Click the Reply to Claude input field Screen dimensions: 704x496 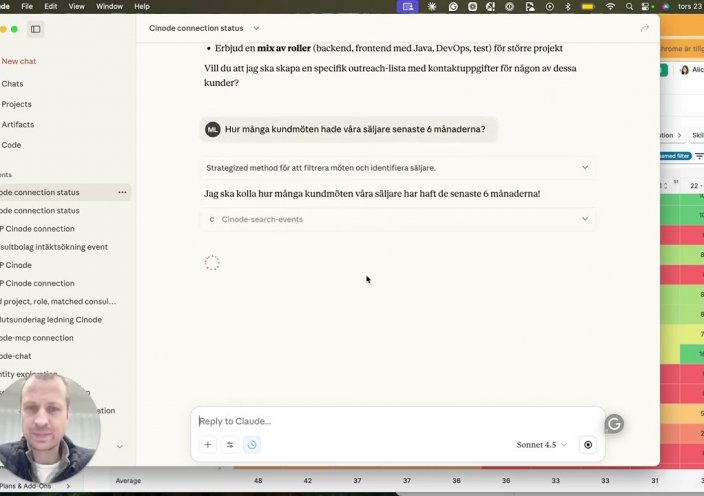390,421
